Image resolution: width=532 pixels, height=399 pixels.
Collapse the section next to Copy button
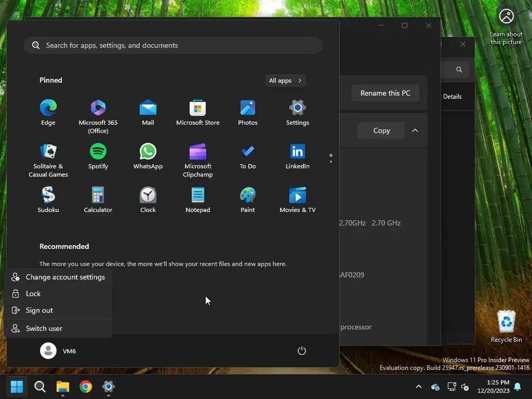click(415, 130)
